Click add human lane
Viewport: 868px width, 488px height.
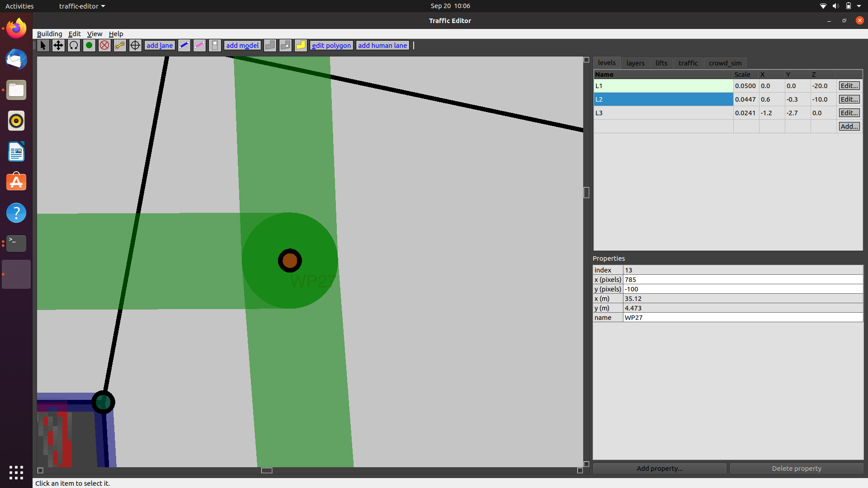(x=382, y=45)
